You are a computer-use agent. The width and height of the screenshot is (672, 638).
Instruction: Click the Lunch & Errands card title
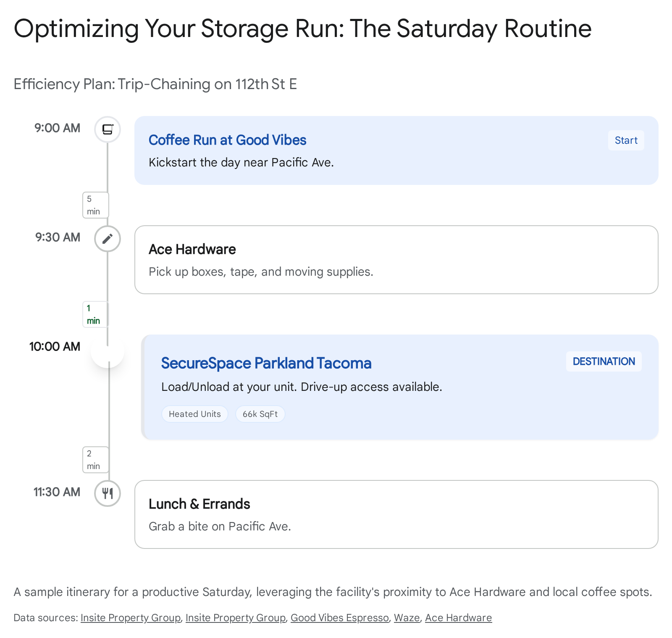click(199, 504)
